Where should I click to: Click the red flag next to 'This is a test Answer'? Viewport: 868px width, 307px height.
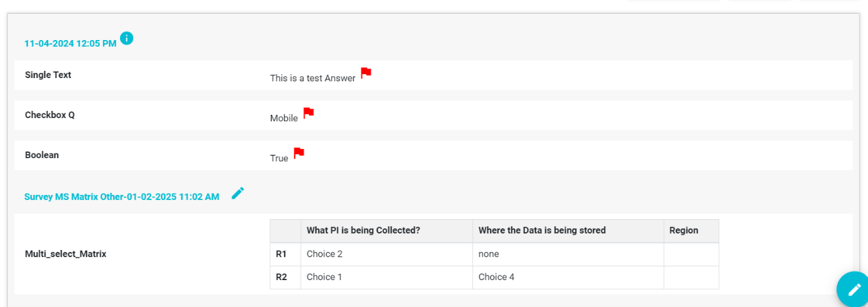366,73
